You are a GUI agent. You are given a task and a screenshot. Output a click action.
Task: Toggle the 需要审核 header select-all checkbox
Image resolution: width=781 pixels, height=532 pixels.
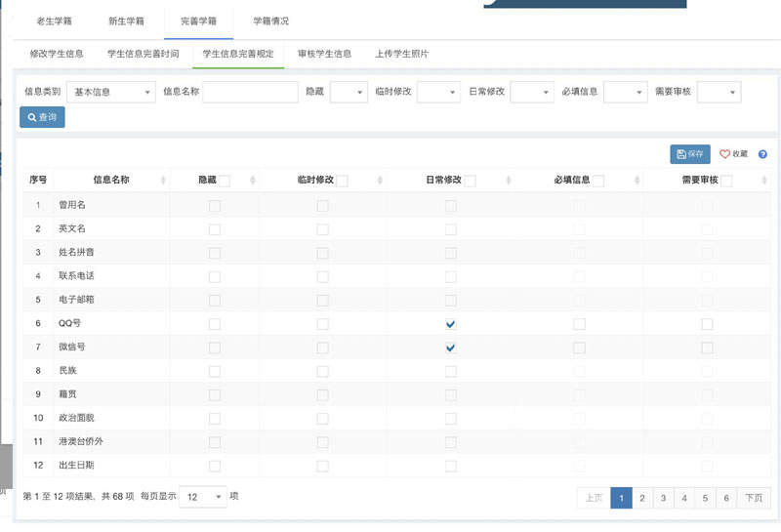pos(726,181)
